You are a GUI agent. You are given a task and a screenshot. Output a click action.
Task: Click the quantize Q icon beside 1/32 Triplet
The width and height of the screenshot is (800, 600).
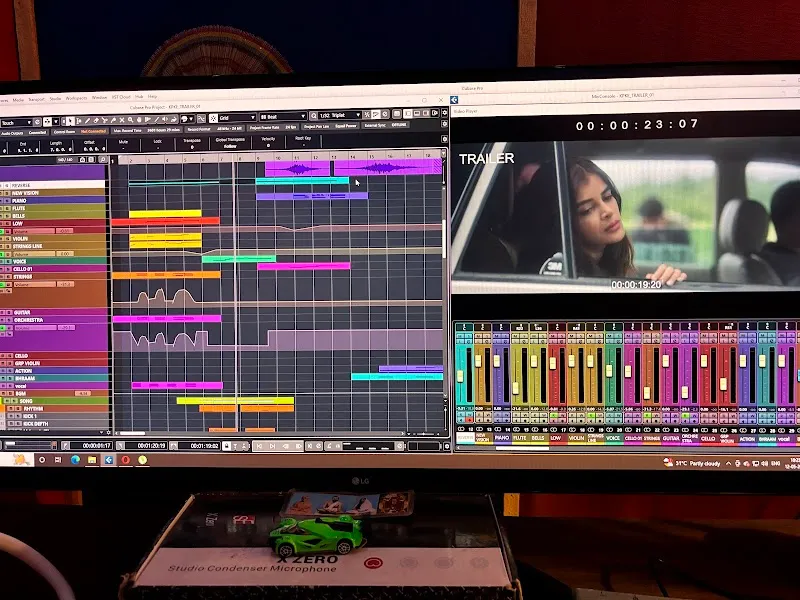pyautogui.click(x=314, y=116)
